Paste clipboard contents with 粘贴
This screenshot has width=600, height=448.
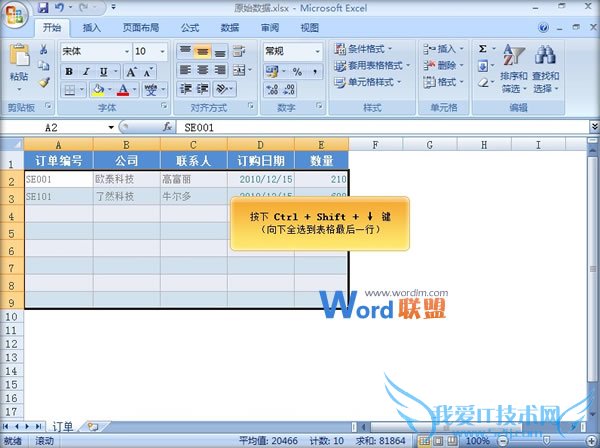click(x=19, y=67)
